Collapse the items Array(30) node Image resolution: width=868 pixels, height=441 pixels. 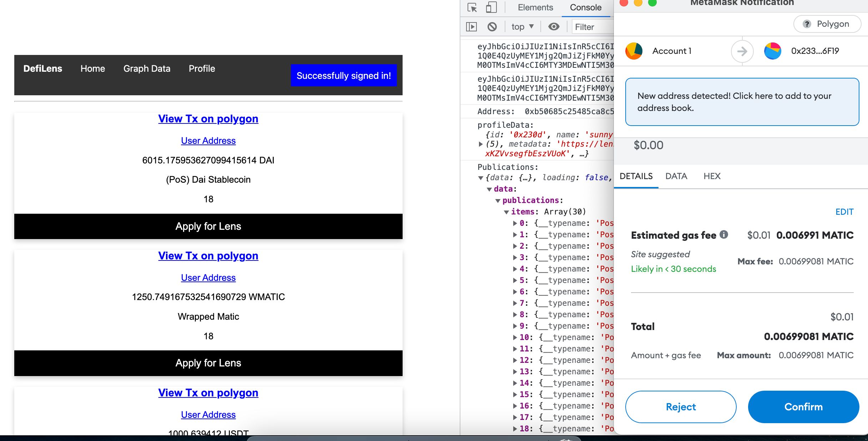(506, 212)
